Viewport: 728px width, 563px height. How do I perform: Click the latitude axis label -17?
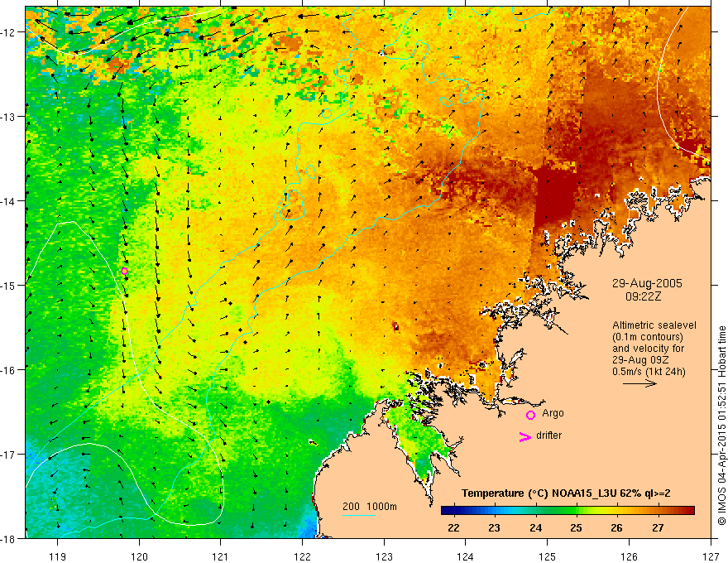(10, 454)
